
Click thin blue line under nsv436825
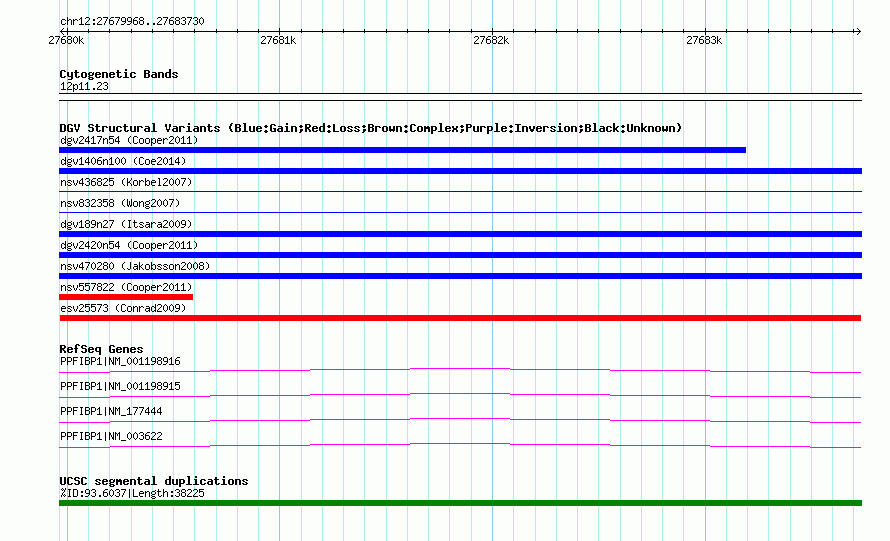tap(460, 192)
